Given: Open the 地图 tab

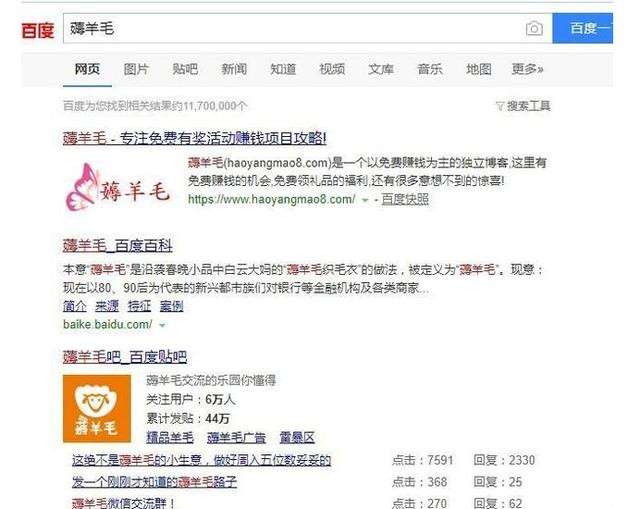Looking at the screenshot, I should 479,69.
